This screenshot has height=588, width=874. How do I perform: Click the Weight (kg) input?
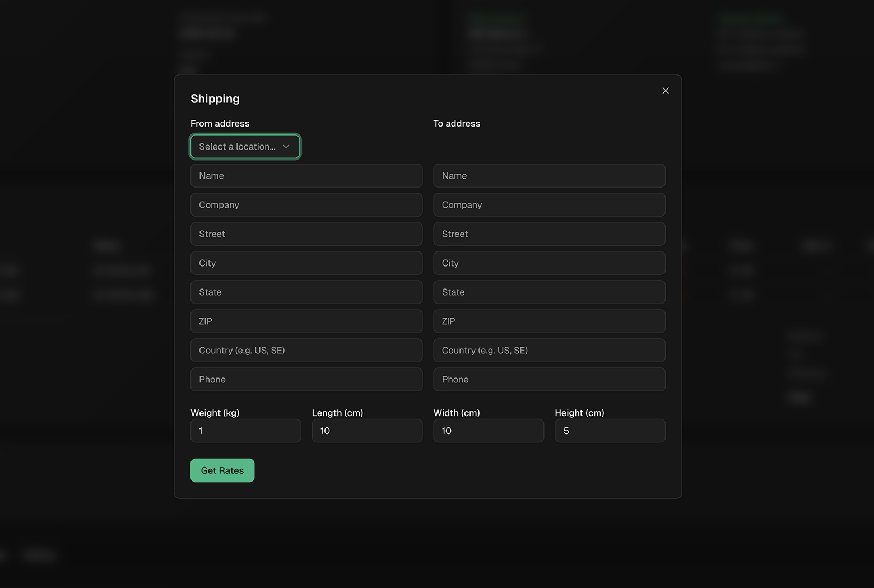click(245, 431)
